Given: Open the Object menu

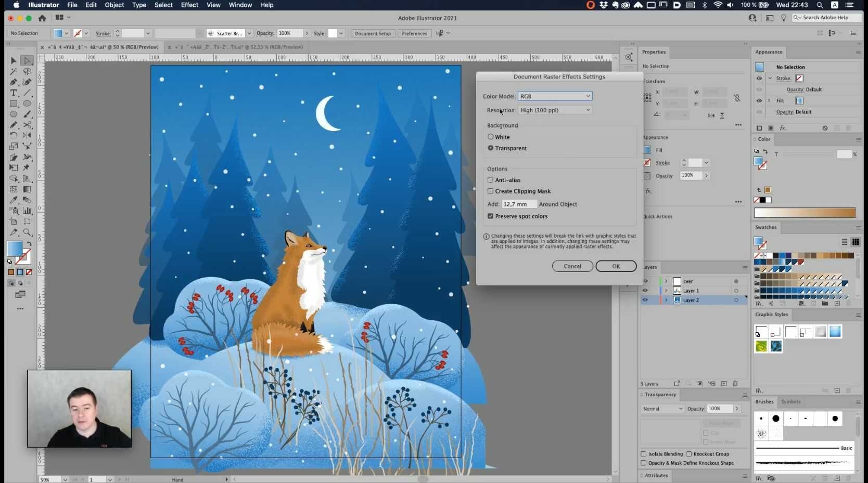Looking at the screenshot, I should click(114, 5).
